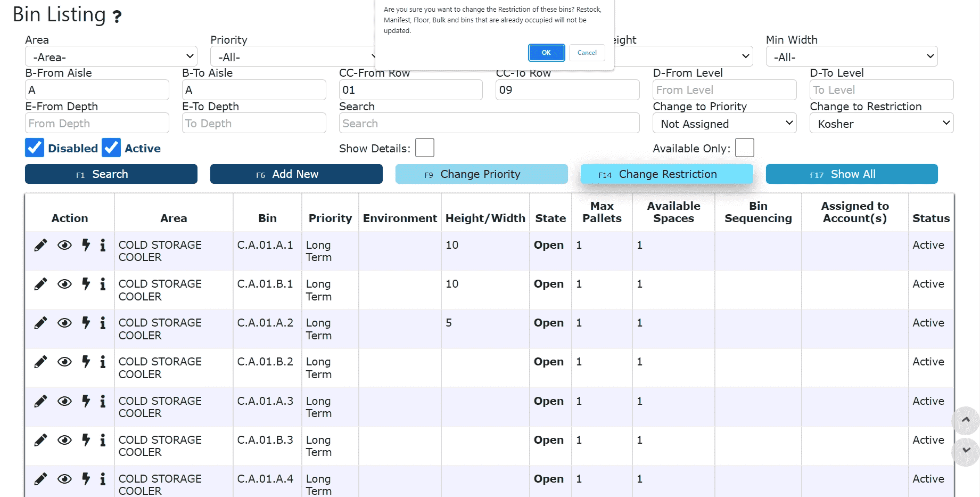Click the Available Spaces column header
This screenshot has height=497, width=980.
pos(673,212)
